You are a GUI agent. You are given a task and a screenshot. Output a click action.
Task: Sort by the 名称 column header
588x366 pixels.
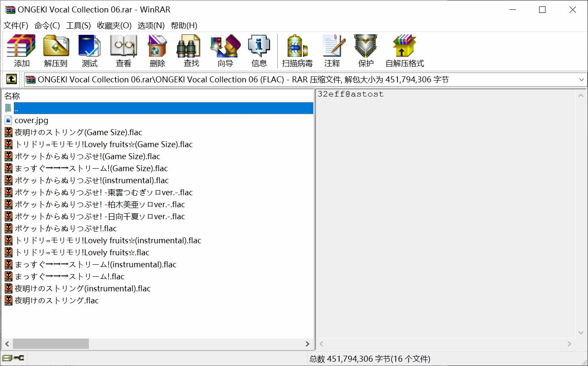click(12, 96)
